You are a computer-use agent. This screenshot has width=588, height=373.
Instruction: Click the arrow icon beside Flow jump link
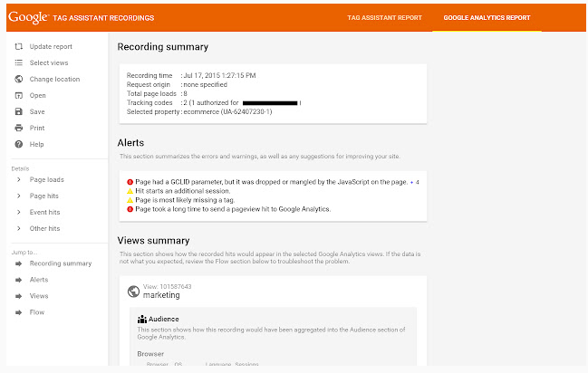click(19, 312)
